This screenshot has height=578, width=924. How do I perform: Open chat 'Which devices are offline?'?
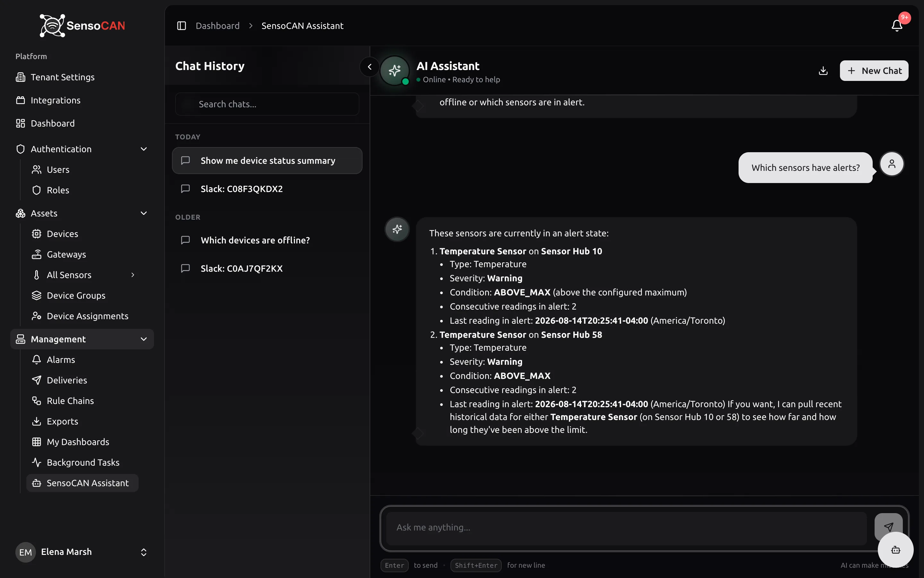pos(267,240)
